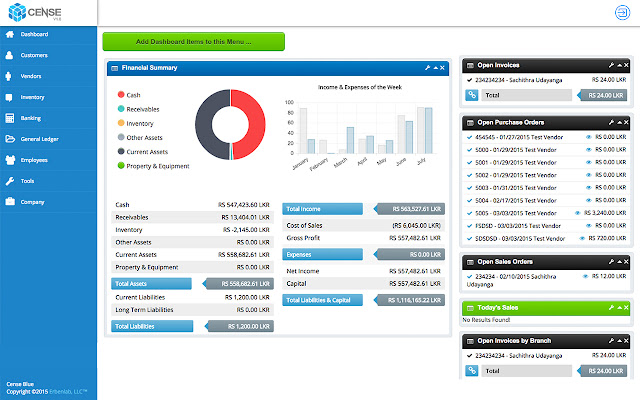View sales order 234234 eye icon

[x=585, y=276]
